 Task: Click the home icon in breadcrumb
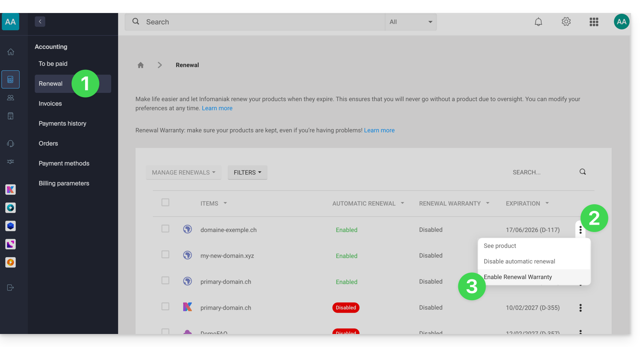pos(141,65)
